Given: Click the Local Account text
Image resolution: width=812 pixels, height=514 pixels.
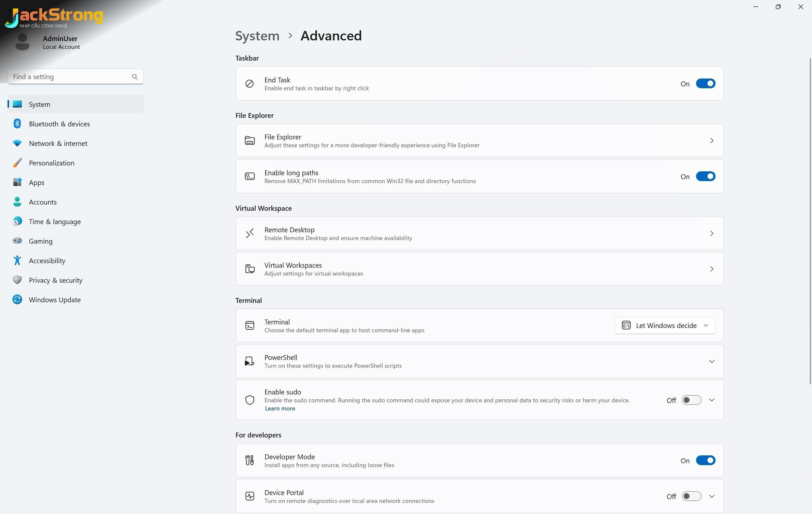Looking at the screenshot, I should [x=61, y=47].
